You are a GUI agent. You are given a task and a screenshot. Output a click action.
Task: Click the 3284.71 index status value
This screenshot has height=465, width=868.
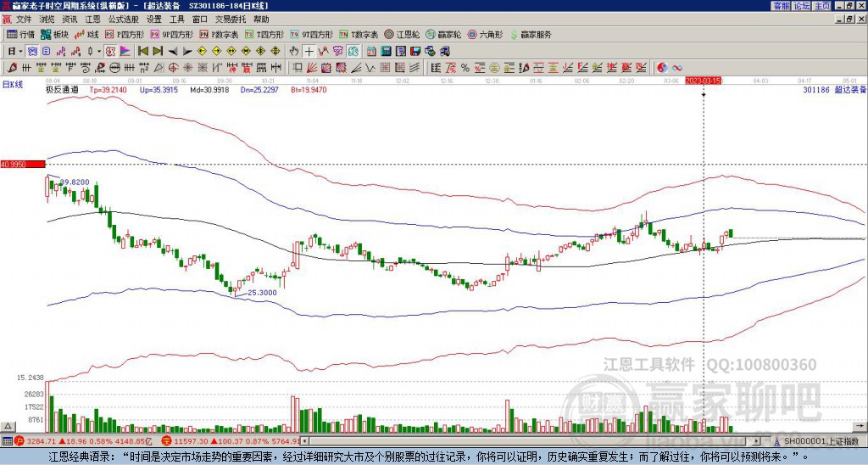[x=42, y=441]
